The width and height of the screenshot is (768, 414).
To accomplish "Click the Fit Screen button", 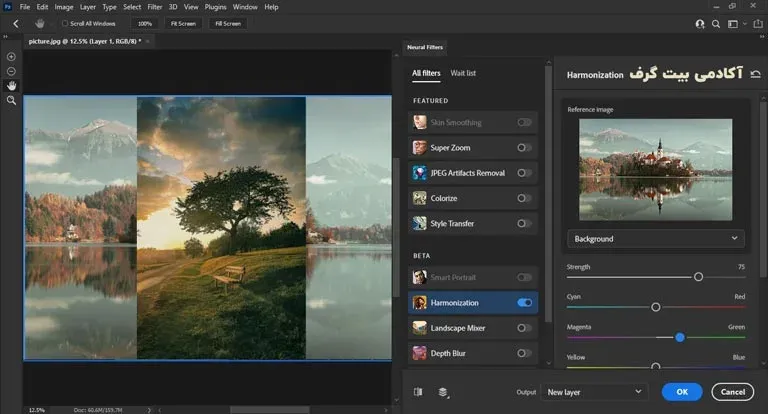I will 183,24.
